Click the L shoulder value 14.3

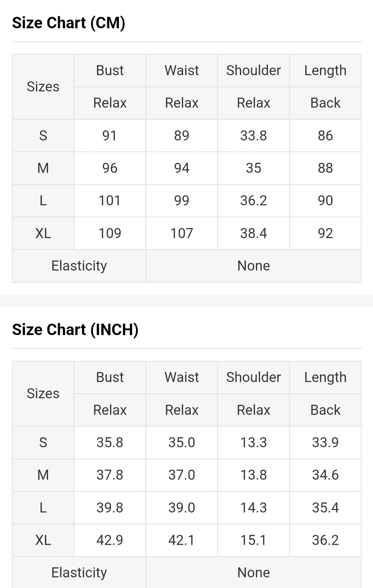point(254,508)
